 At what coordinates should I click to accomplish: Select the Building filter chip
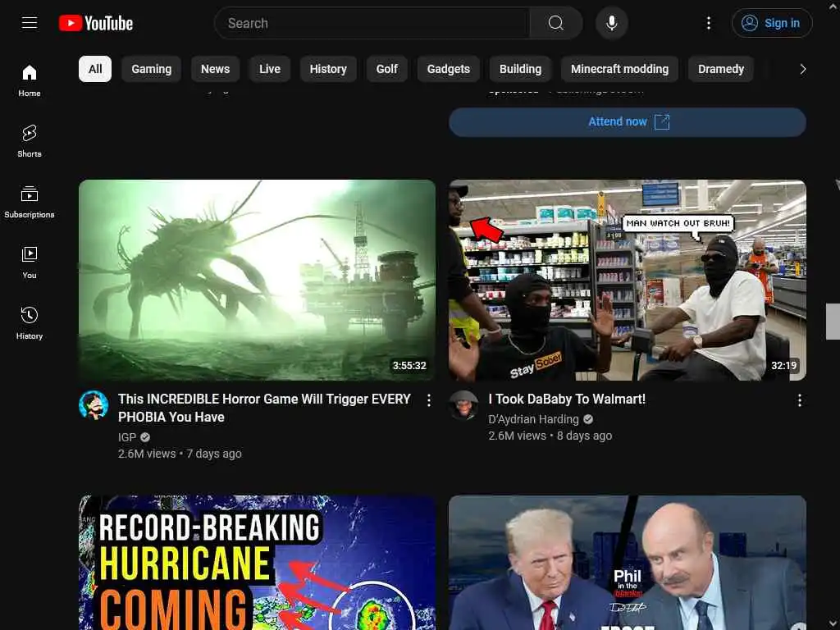pos(521,69)
